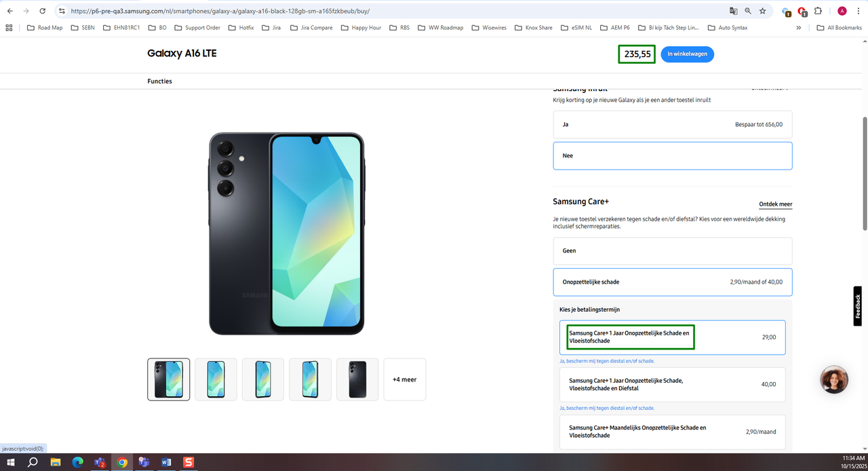Image resolution: width=868 pixels, height=471 pixels.
Task: Open the Road Map bookmark folder
Action: pos(45,28)
